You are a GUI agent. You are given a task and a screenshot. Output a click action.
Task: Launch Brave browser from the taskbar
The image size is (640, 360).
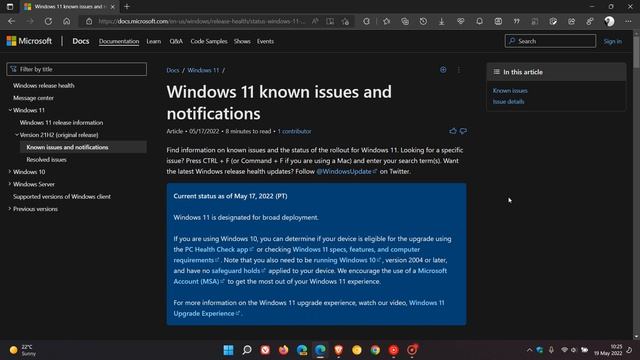[x=338, y=350]
